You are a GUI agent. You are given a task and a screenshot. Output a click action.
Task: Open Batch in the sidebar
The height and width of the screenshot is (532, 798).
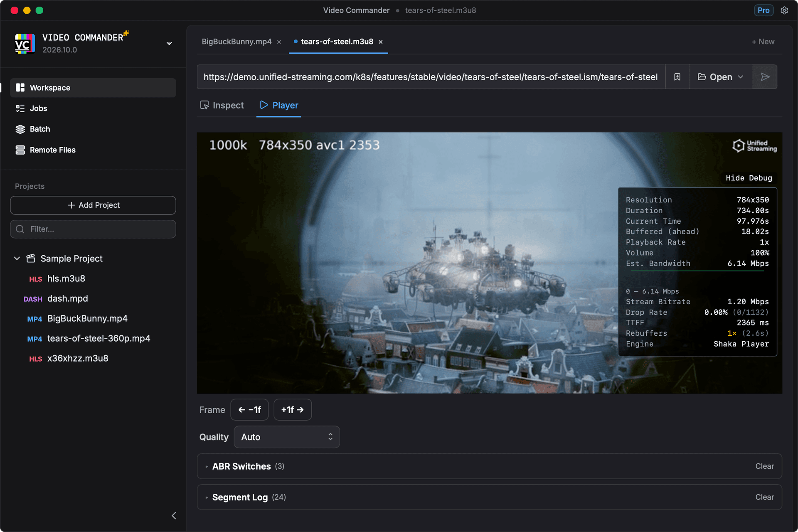pyautogui.click(x=93, y=129)
